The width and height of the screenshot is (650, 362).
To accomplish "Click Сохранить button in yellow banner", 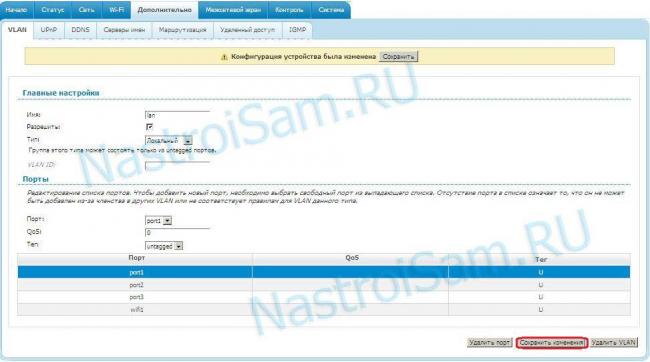I will click(398, 57).
